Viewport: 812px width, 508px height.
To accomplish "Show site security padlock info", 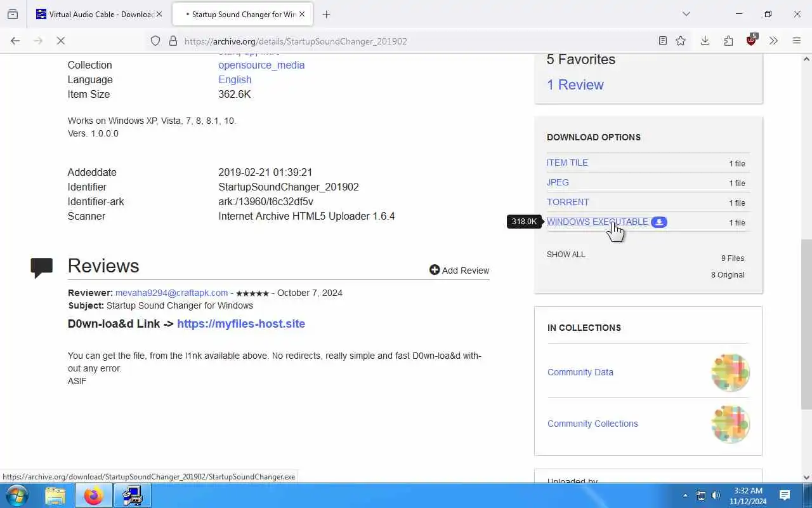I will 173,41.
